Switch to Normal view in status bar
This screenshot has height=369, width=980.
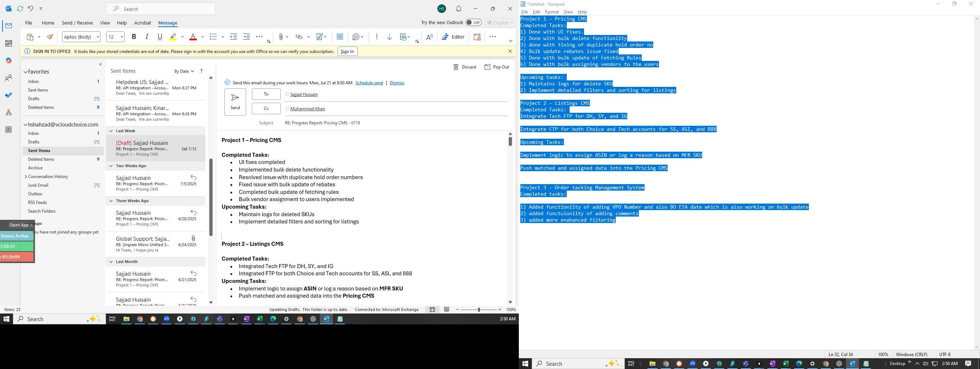coord(432,310)
